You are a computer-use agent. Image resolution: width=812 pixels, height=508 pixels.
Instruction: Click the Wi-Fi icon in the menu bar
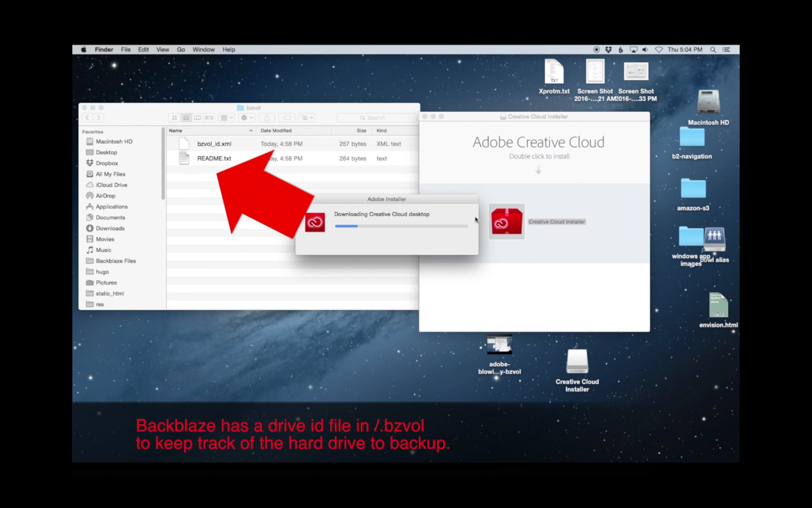coord(659,50)
